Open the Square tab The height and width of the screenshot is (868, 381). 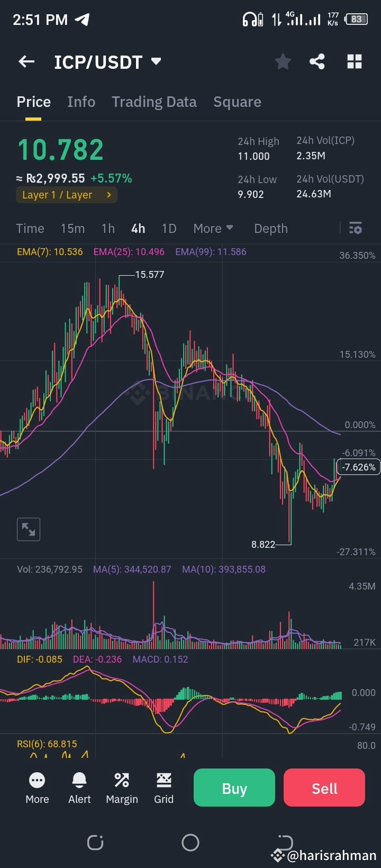click(237, 102)
